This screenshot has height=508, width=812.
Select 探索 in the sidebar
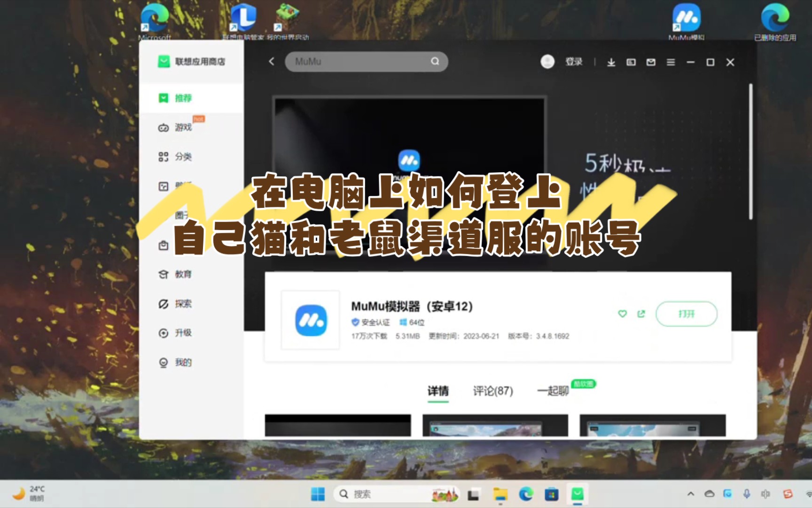coord(183,303)
